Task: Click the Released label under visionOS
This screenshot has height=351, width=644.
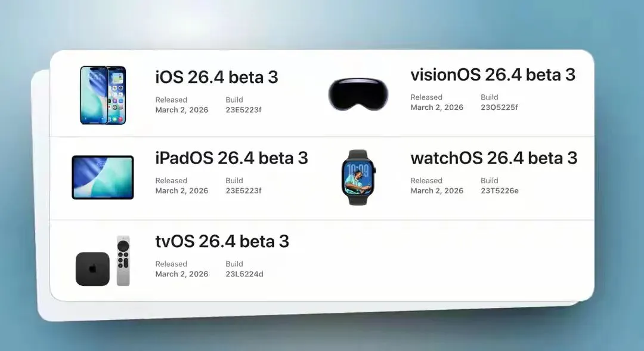Action: point(426,97)
